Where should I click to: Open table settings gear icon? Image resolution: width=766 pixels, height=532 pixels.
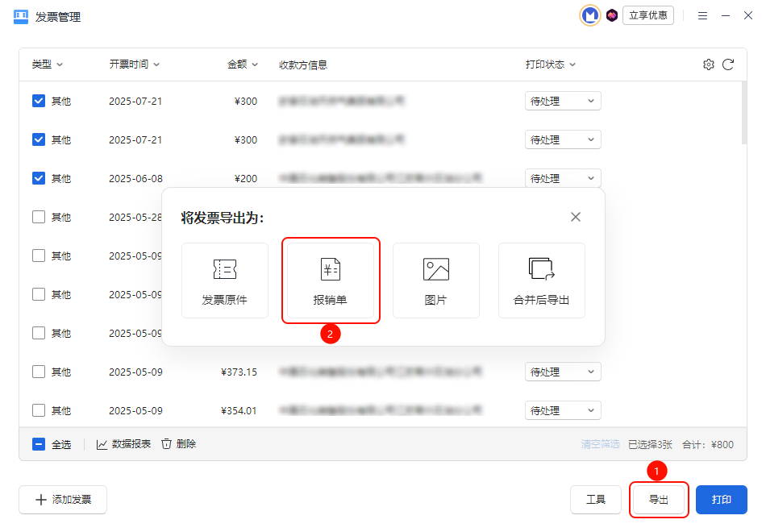coord(709,64)
